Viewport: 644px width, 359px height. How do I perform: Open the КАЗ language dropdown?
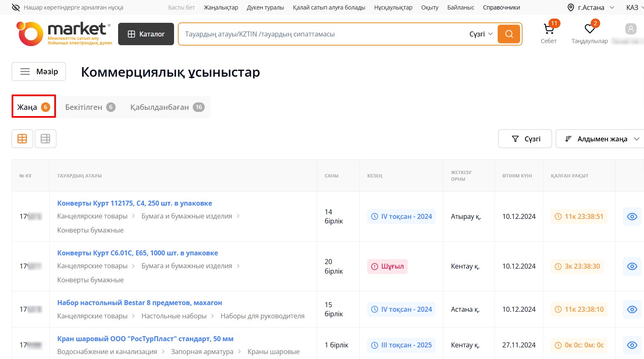634,7
